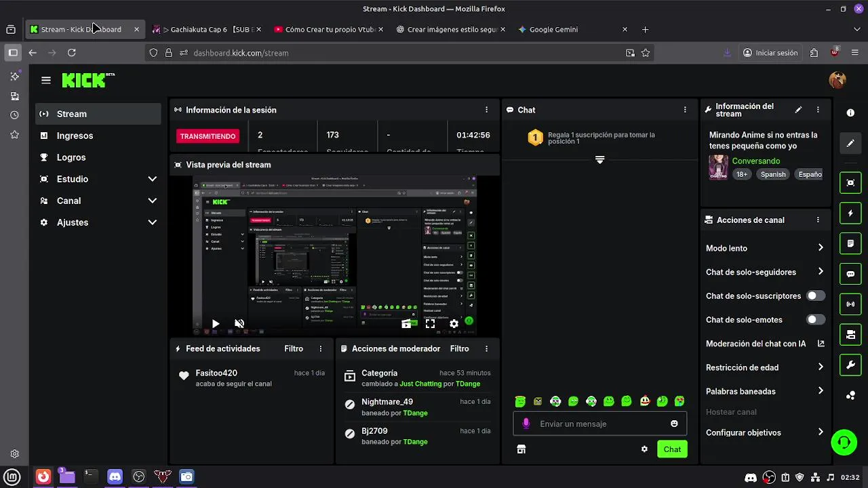Go to Ingresos in sidebar
This screenshot has width=868, height=488.
98,136
